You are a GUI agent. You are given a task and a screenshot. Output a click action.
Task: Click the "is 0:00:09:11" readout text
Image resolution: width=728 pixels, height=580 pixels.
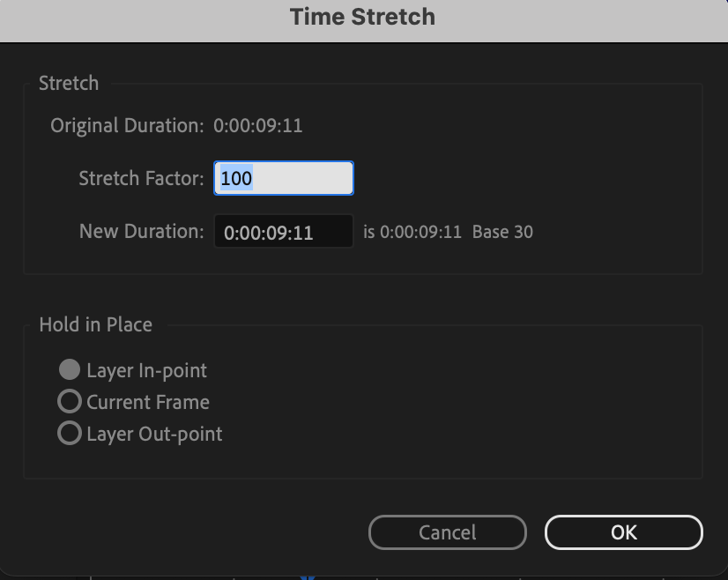coord(412,233)
